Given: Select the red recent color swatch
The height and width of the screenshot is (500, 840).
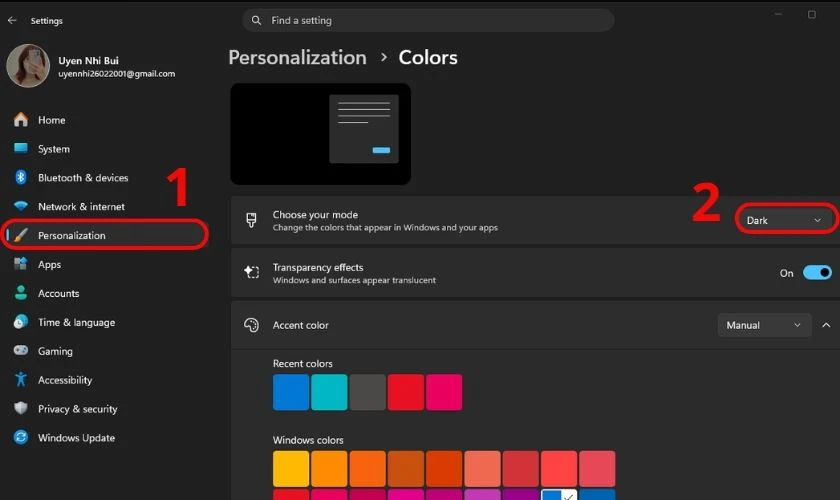Looking at the screenshot, I should 406,392.
